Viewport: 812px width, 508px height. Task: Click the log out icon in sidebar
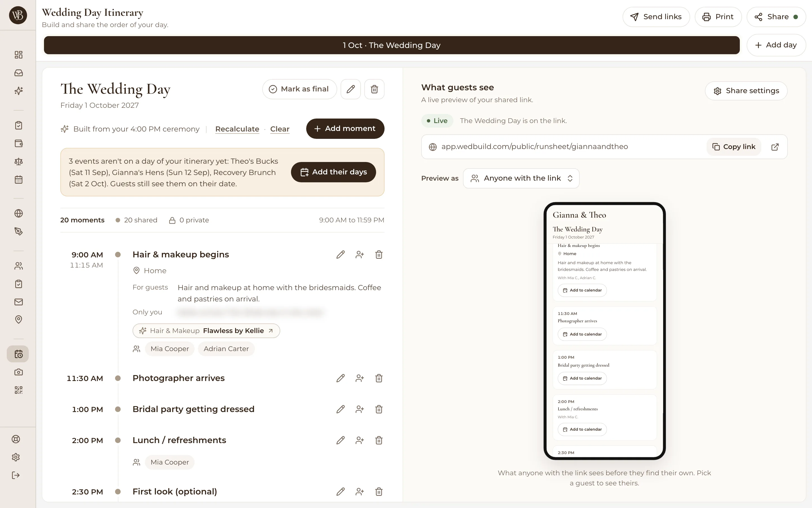16,475
